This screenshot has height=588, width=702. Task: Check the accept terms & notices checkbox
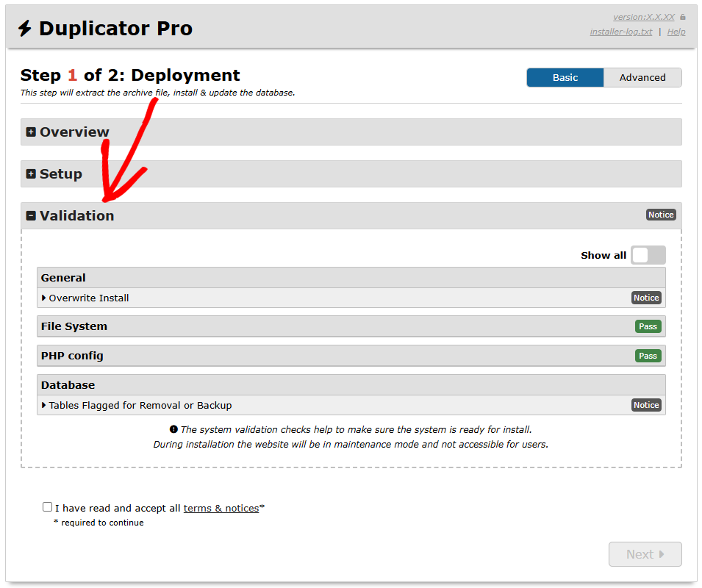[x=48, y=507]
